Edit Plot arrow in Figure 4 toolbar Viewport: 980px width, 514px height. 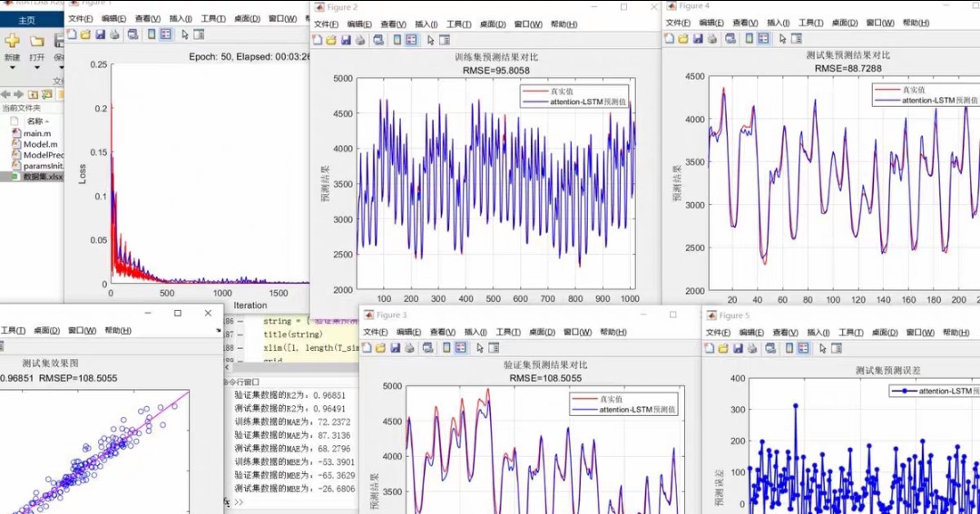pyautogui.click(x=782, y=39)
